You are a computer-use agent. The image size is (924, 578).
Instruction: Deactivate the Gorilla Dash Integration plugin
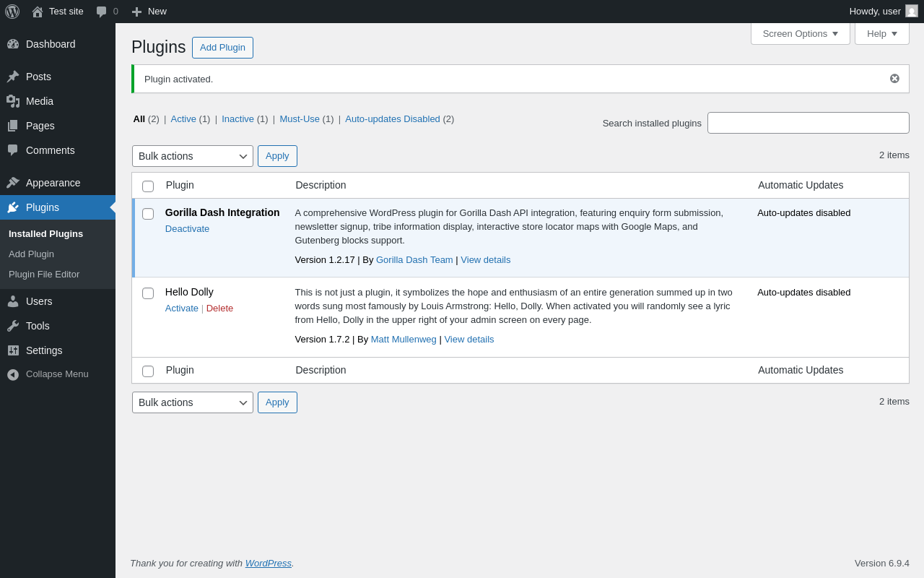pyautogui.click(x=187, y=229)
